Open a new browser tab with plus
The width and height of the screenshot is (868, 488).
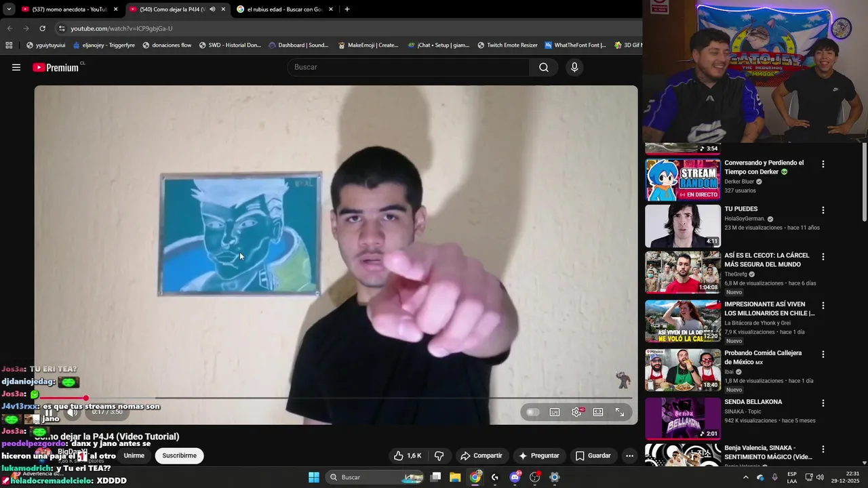[x=347, y=9]
